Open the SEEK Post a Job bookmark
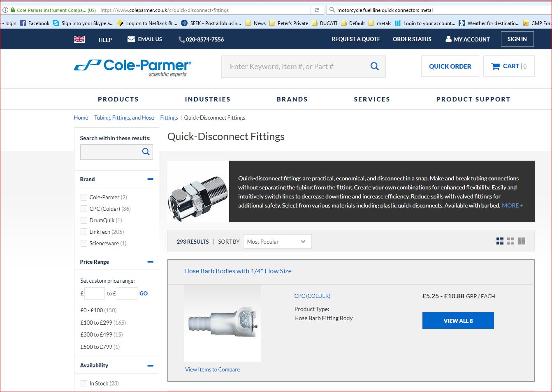 point(211,23)
